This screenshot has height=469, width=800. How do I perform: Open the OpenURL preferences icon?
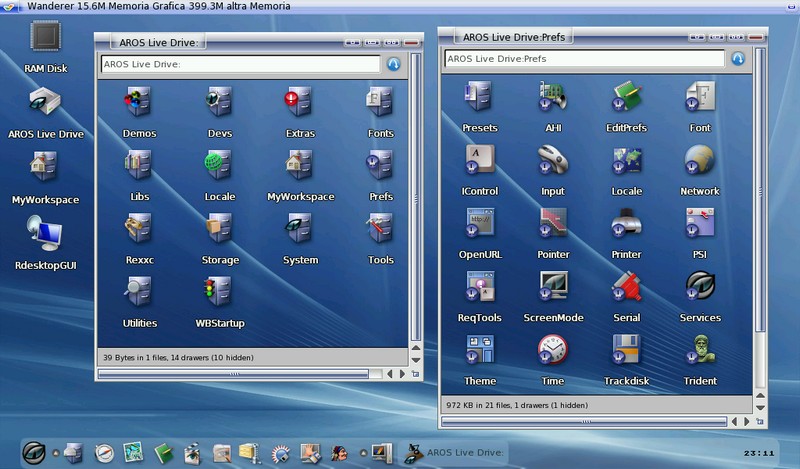click(480, 223)
